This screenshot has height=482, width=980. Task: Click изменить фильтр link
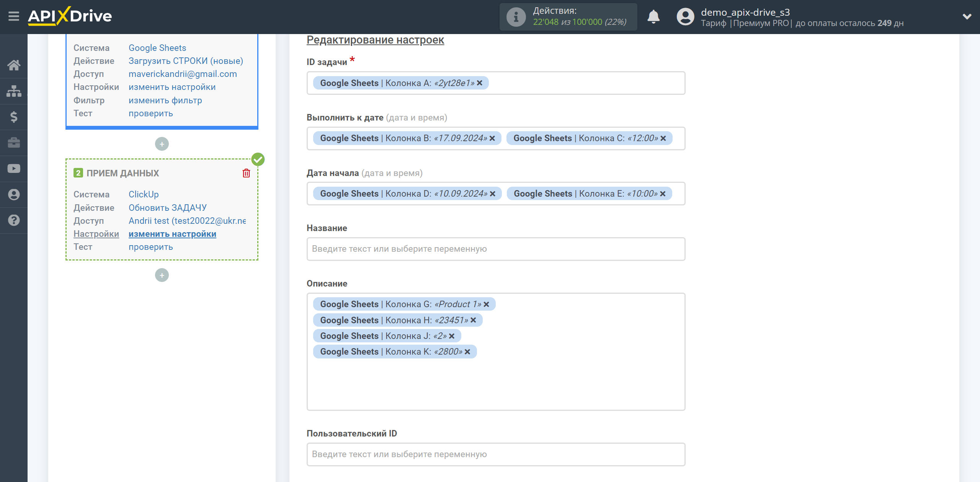165,100
